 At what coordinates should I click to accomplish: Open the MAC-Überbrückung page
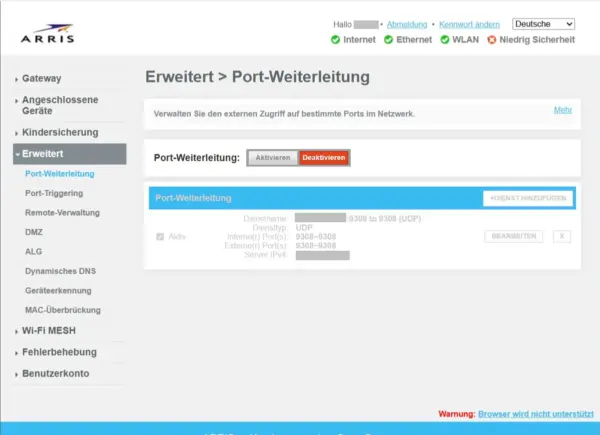[63, 310]
